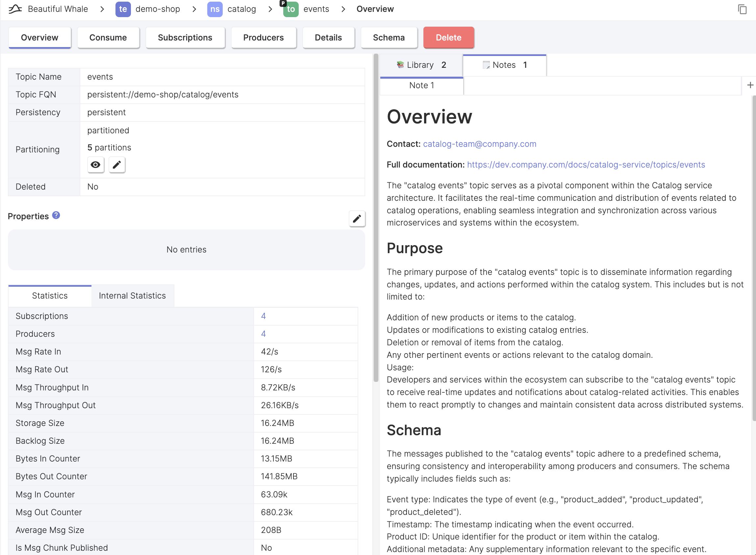Click the Producers tab
756x555 pixels.
click(x=264, y=38)
